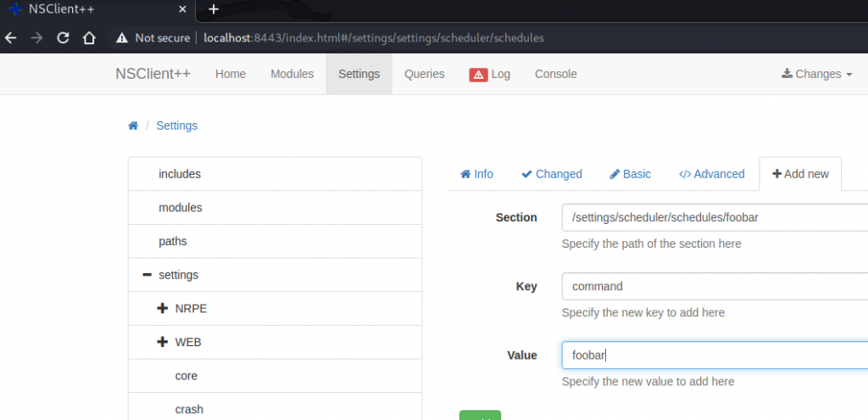Click the browser forward arrow
868x420 pixels.
[x=36, y=37]
